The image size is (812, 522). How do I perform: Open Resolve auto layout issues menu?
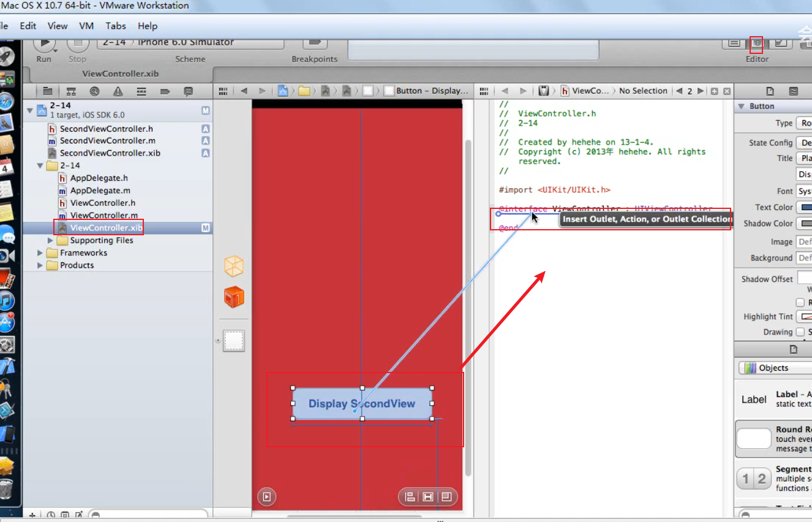[446, 497]
